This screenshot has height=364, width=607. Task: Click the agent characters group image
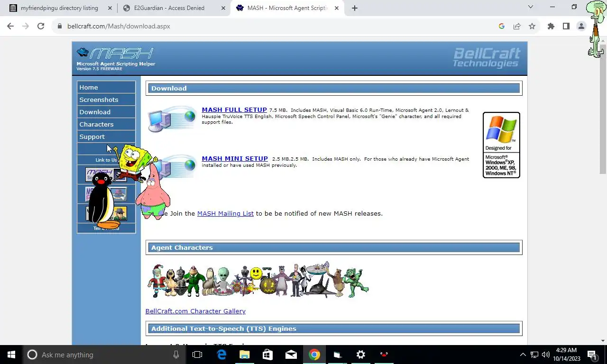258,280
